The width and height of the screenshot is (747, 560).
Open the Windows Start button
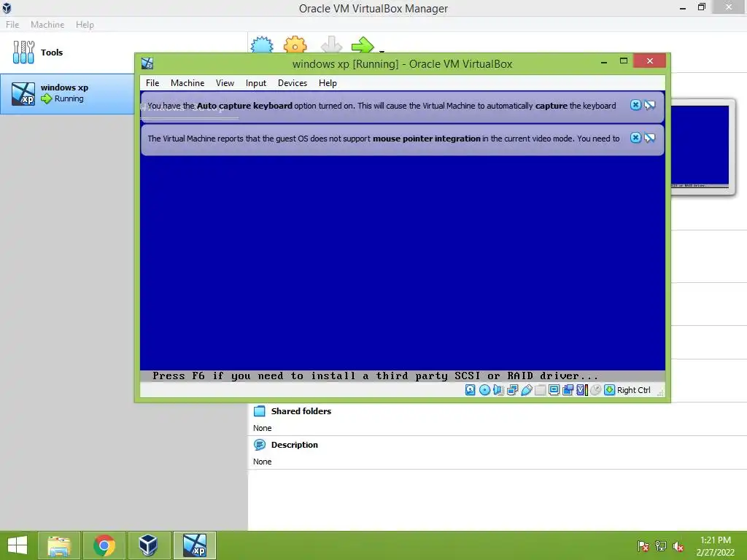tap(18, 545)
